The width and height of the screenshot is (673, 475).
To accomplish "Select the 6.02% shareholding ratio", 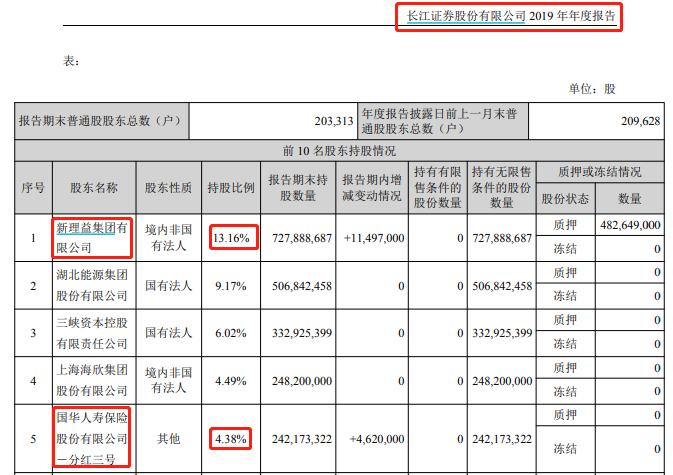I will [231, 333].
